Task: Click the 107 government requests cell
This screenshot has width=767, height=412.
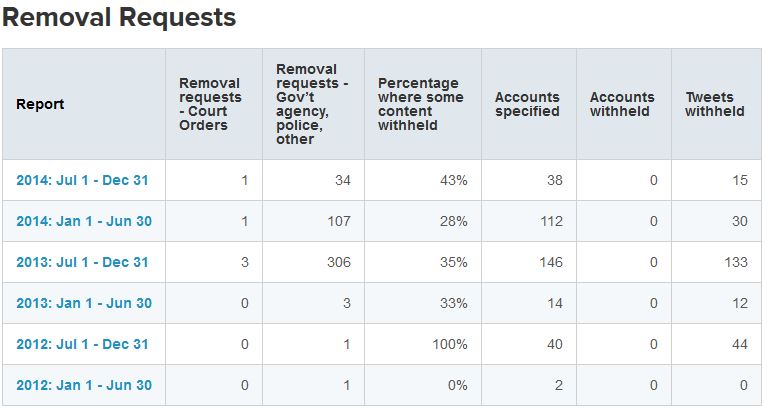Action: coord(340,221)
